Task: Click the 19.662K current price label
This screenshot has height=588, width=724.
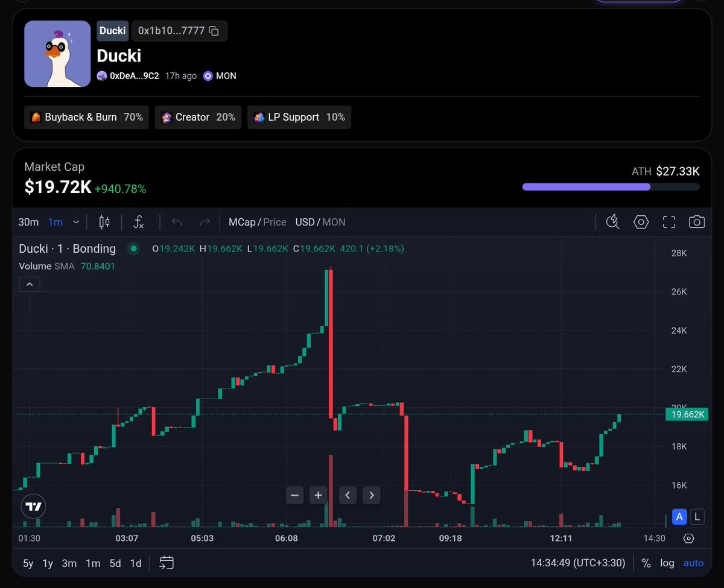Action: (686, 414)
